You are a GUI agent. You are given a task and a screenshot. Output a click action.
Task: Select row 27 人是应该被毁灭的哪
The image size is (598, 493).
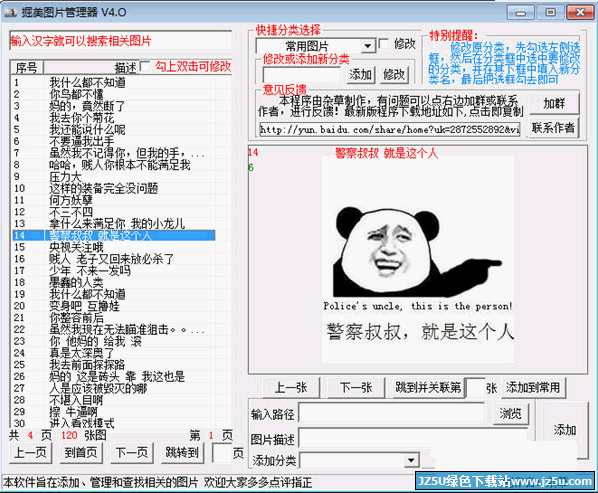114,388
